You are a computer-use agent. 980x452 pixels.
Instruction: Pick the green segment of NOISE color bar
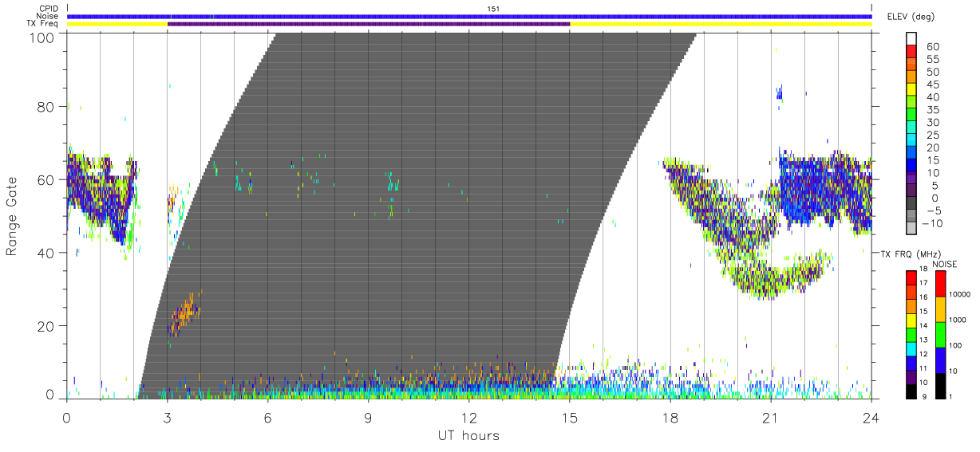(x=941, y=335)
